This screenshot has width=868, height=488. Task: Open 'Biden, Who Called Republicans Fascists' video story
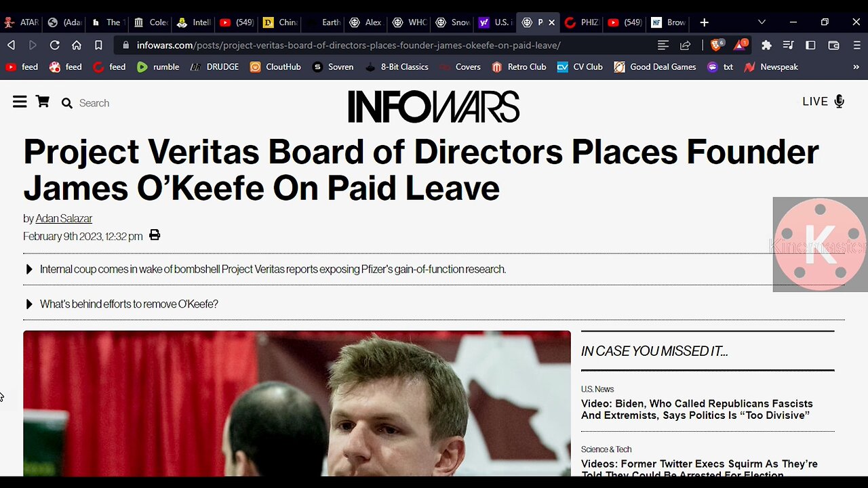697,409
